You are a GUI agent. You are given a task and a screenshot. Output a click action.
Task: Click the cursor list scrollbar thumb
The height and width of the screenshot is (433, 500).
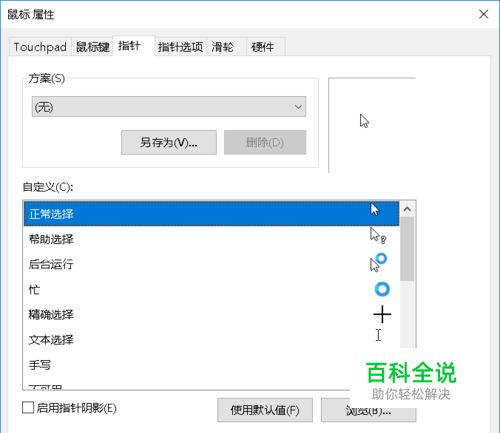coord(407,249)
